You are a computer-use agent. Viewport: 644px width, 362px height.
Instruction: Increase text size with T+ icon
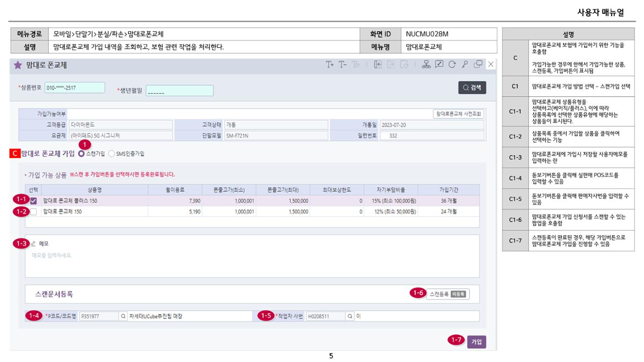coord(330,65)
